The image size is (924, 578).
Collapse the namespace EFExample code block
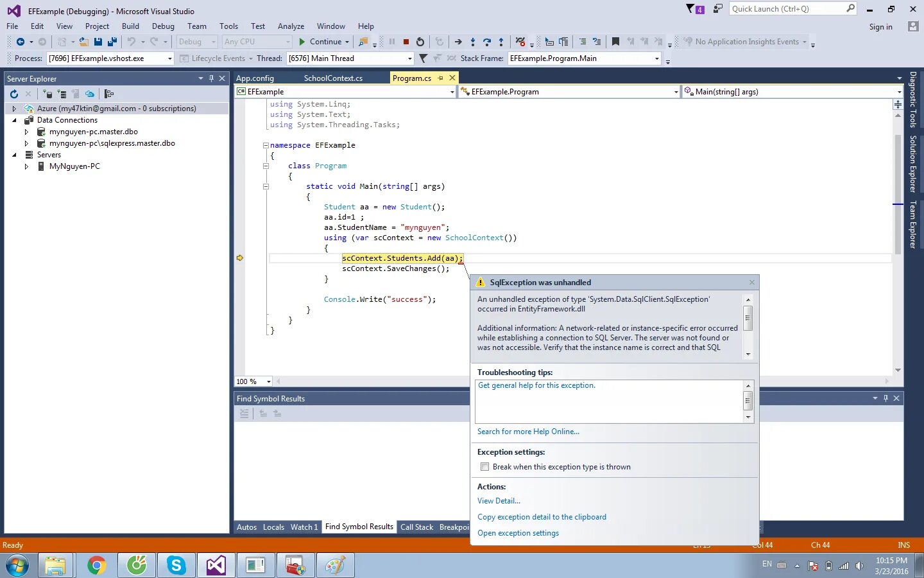(x=266, y=145)
